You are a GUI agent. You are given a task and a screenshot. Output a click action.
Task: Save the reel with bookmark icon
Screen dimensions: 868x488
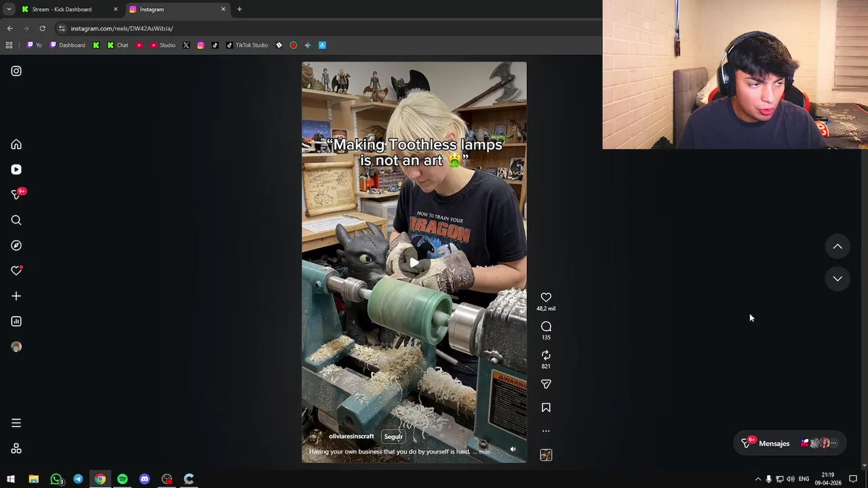(x=546, y=408)
